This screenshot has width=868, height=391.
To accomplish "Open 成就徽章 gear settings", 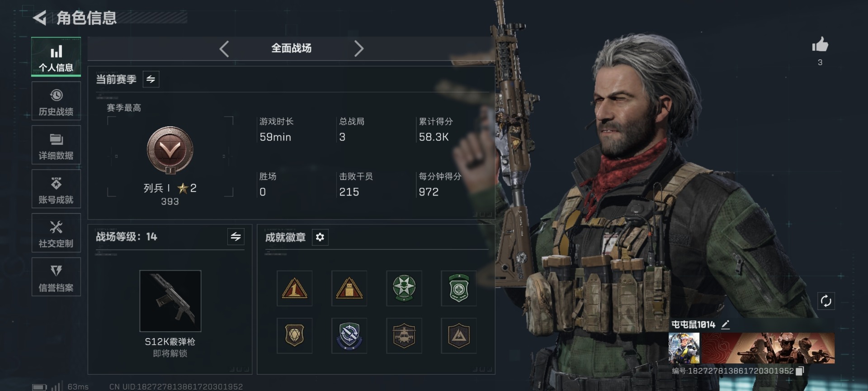I will pos(320,237).
